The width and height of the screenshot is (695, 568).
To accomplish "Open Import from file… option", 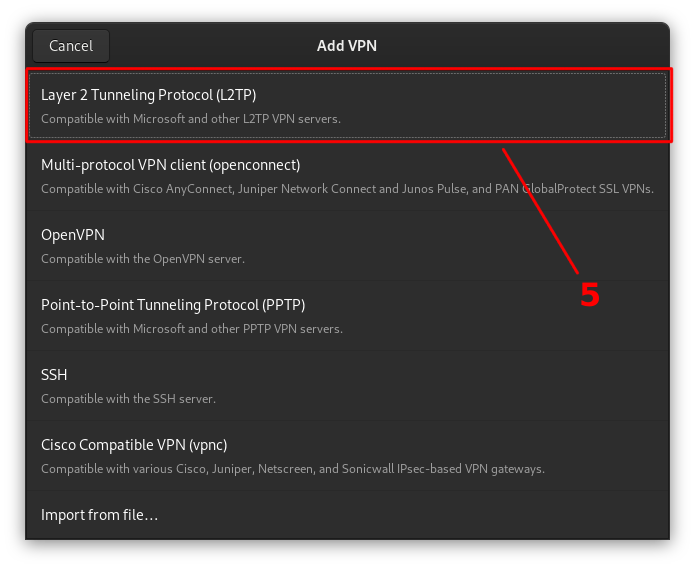I will [x=99, y=515].
